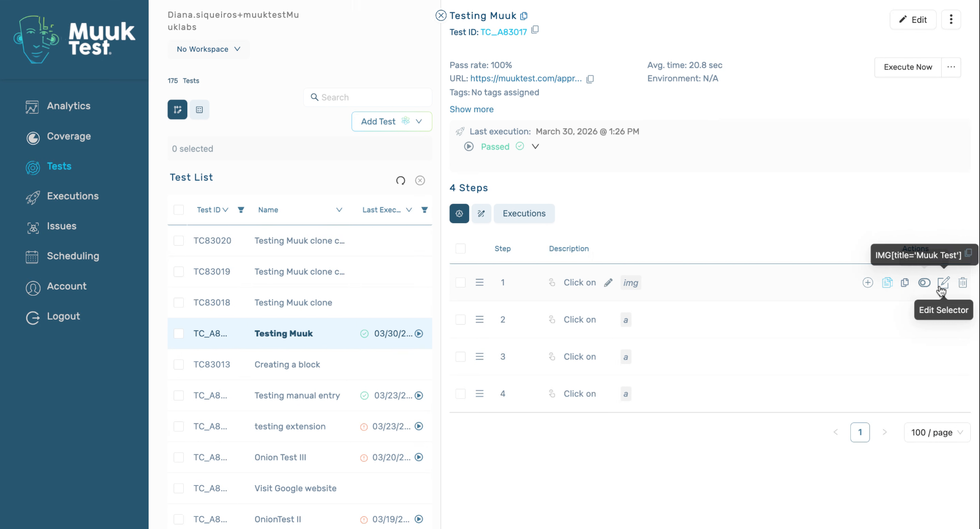Open step 1 document icon
The image size is (980, 529).
(887, 282)
